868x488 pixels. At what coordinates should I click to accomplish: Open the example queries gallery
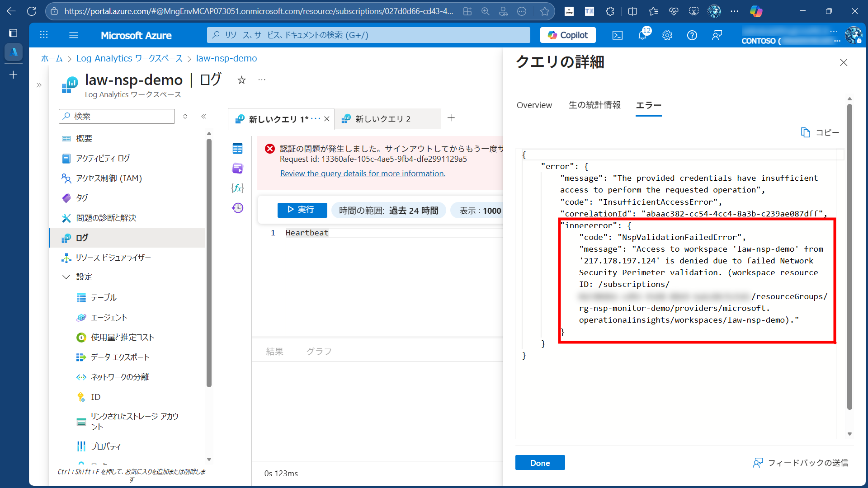(x=237, y=168)
